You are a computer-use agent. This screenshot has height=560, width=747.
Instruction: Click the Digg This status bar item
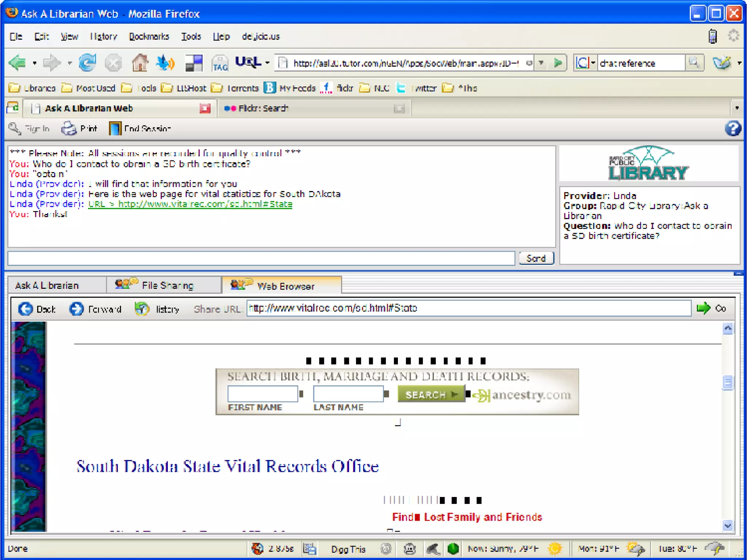348,549
